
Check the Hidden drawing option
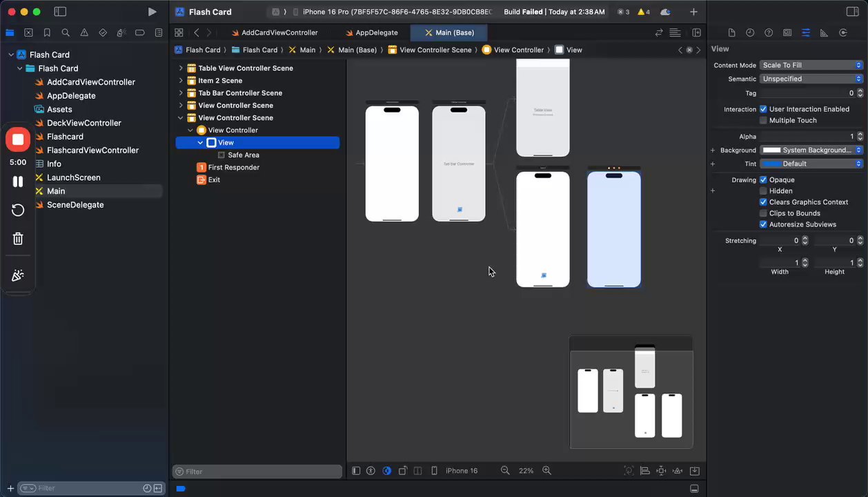[x=763, y=191]
